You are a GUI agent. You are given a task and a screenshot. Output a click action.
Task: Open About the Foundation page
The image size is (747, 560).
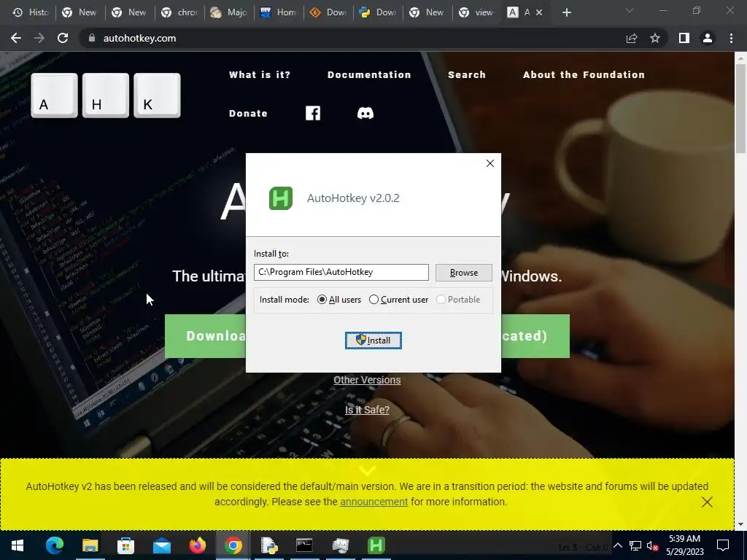click(x=584, y=75)
